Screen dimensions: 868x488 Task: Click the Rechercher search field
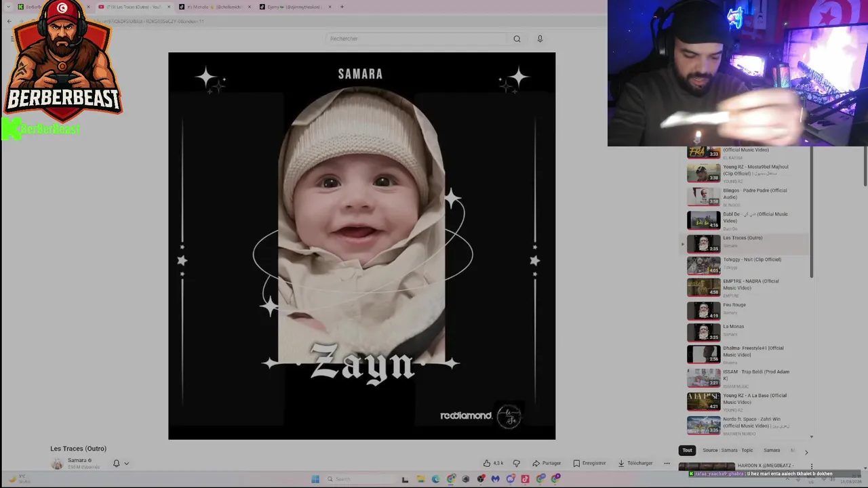tap(415, 39)
